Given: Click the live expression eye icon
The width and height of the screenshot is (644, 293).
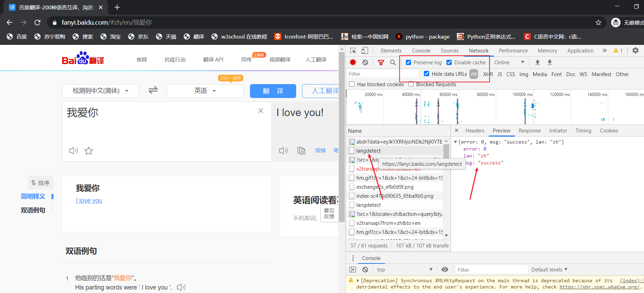Looking at the screenshot, I should click(x=445, y=270).
